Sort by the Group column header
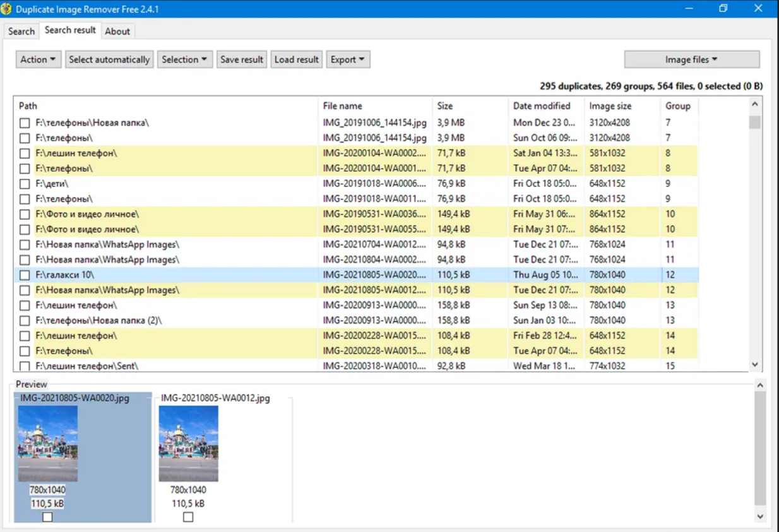The height and width of the screenshot is (532, 779). pos(679,106)
